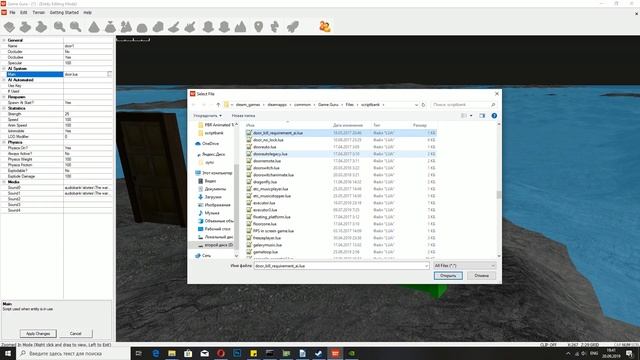Viewport: 640px width, 360px height.
Task: Open the Steam icon in the taskbar
Action: coord(319,353)
